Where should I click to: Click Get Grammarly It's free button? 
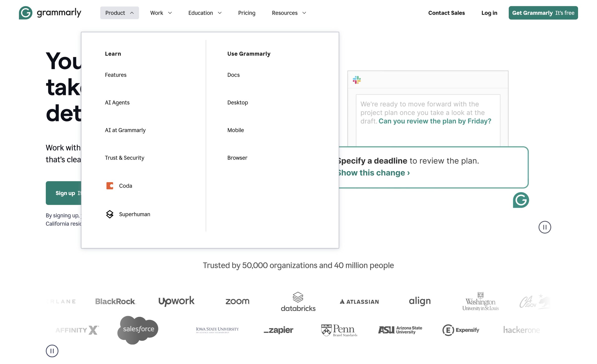543,13
